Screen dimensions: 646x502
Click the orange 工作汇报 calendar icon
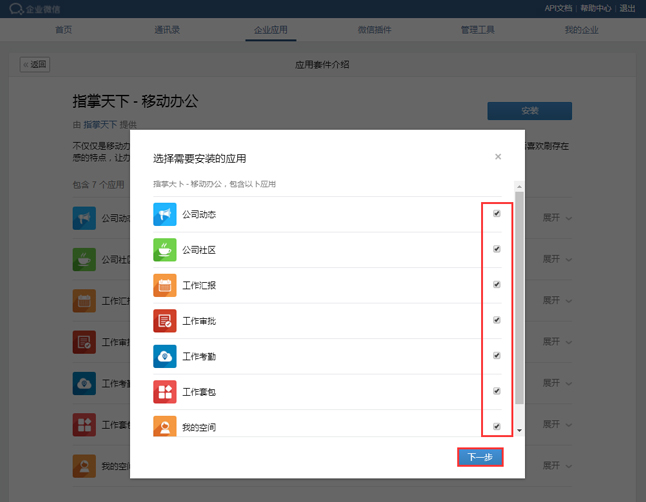[x=165, y=285]
